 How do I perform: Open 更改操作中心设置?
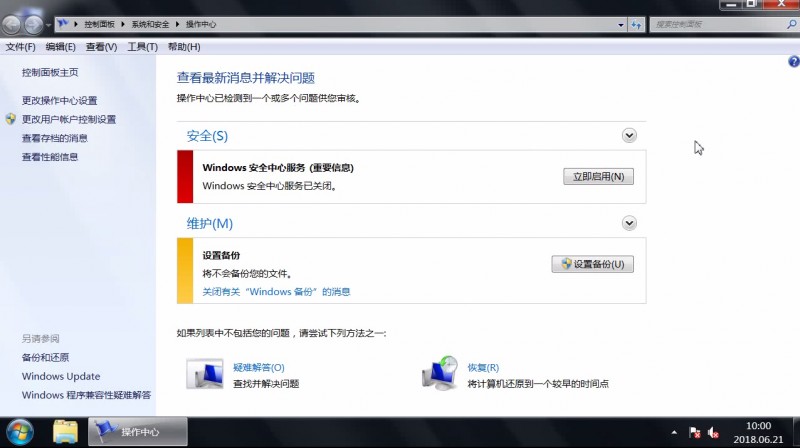pos(59,101)
